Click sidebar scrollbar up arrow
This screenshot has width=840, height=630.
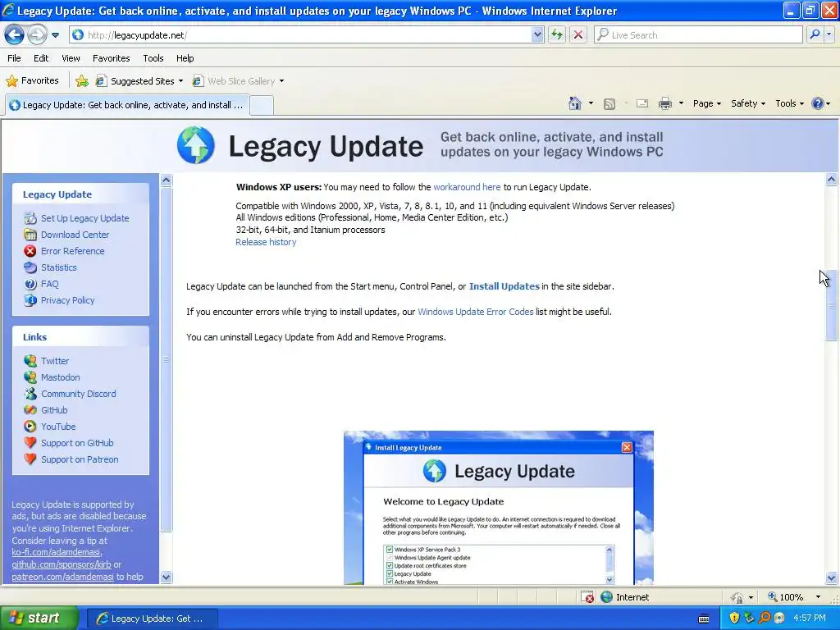pos(166,180)
